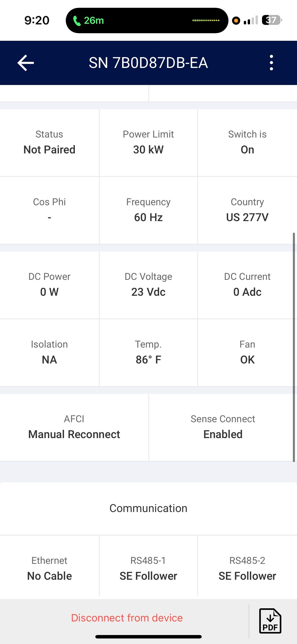
Task: Download the PDF report icon
Action: pos(270,621)
